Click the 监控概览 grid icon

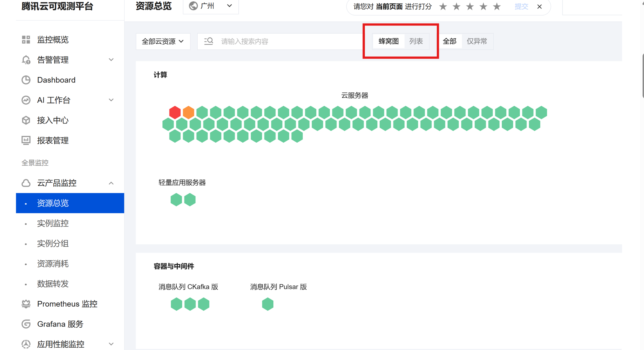point(26,40)
